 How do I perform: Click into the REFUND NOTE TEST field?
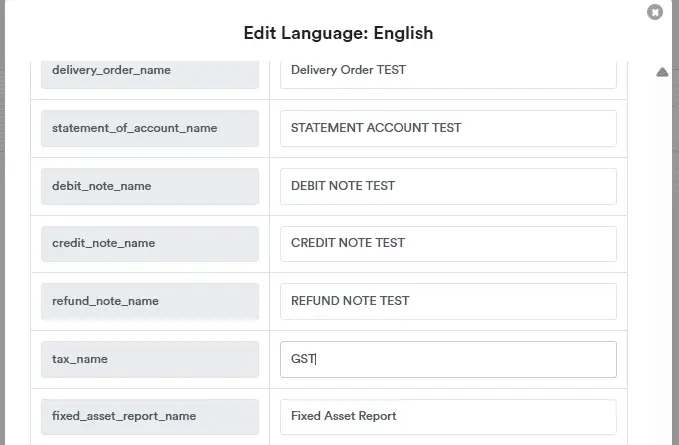point(447,301)
